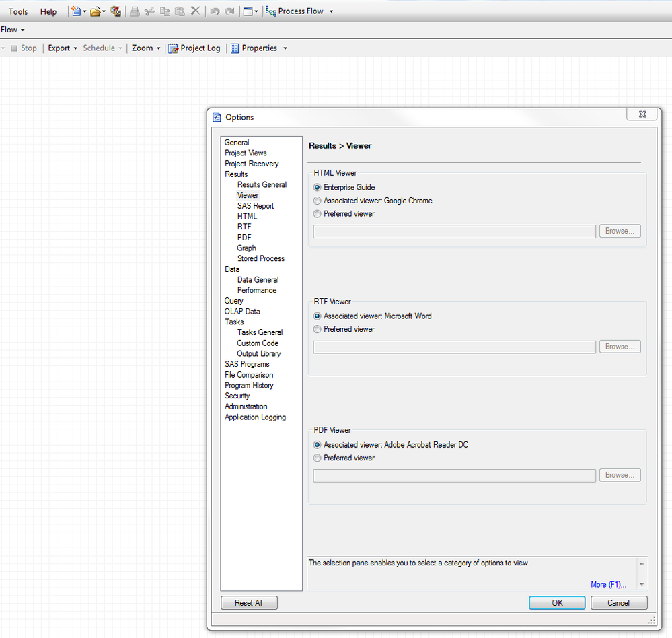This screenshot has width=672, height=638.
Task: Open the Export dropdown
Action: tap(63, 48)
